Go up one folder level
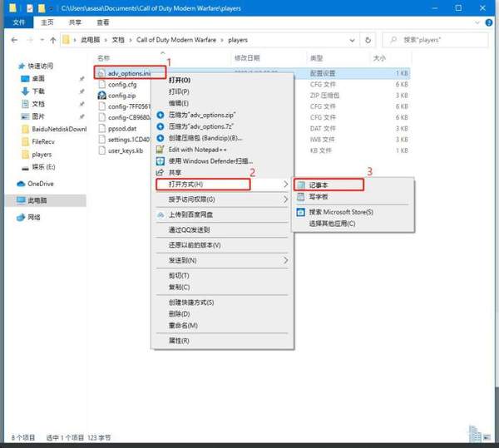This screenshot has width=499, height=448. pos(53,40)
